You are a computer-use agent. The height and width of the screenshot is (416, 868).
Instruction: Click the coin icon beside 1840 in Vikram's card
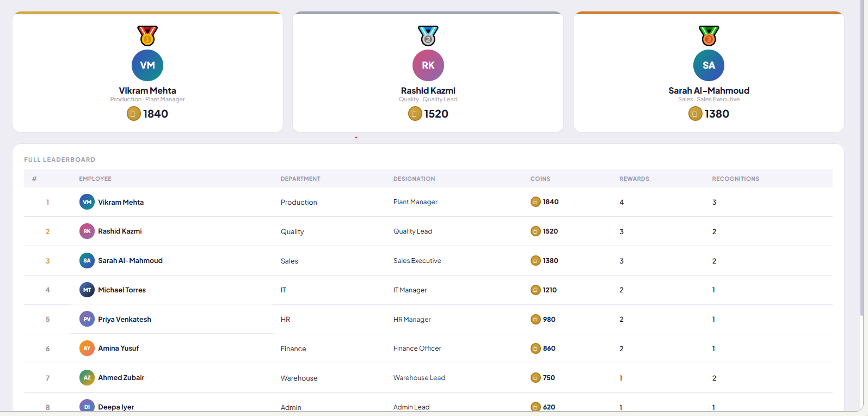pyautogui.click(x=134, y=114)
